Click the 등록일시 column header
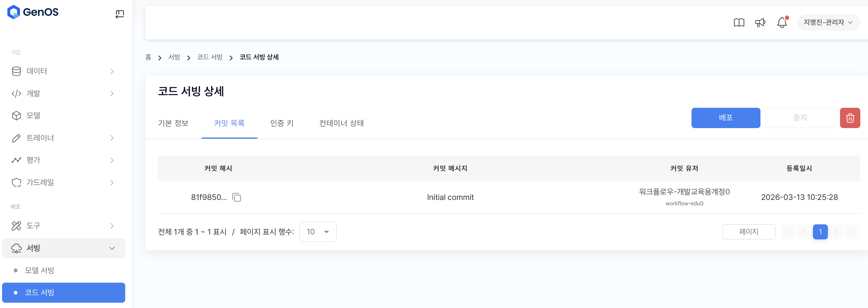Image resolution: width=868 pixels, height=308 pixels. click(x=799, y=168)
